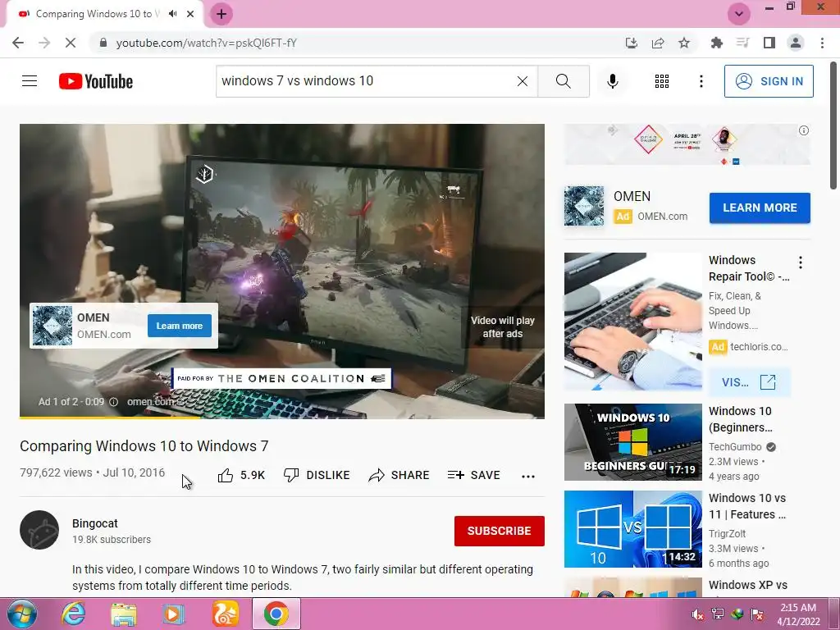Open the Bingocat channel name link
Viewport: 840px width, 630px height.
click(95, 523)
